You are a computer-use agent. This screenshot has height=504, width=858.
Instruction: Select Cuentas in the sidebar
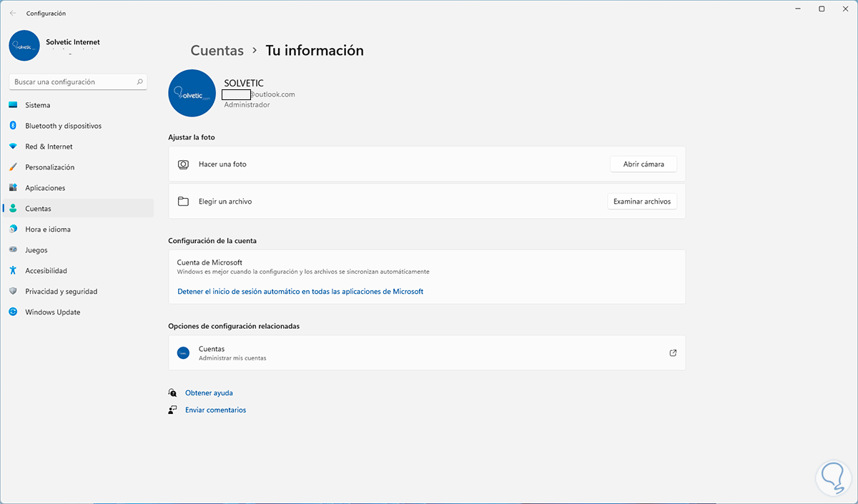click(x=38, y=209)
